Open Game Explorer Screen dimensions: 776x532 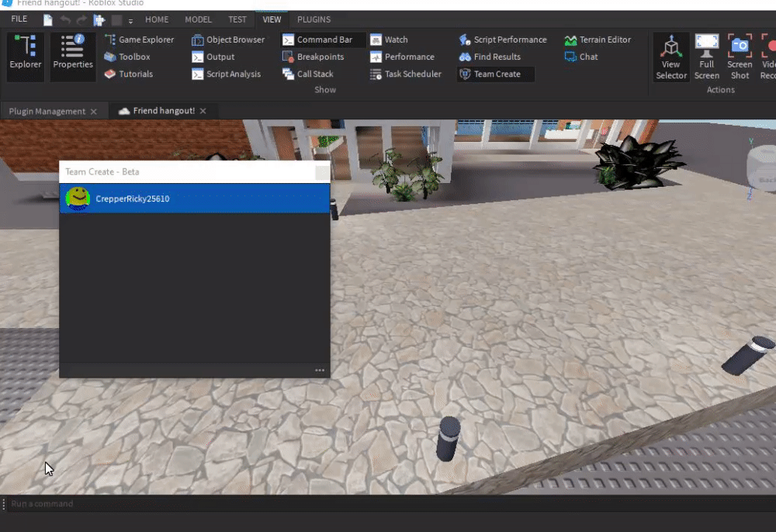point(140,40)
